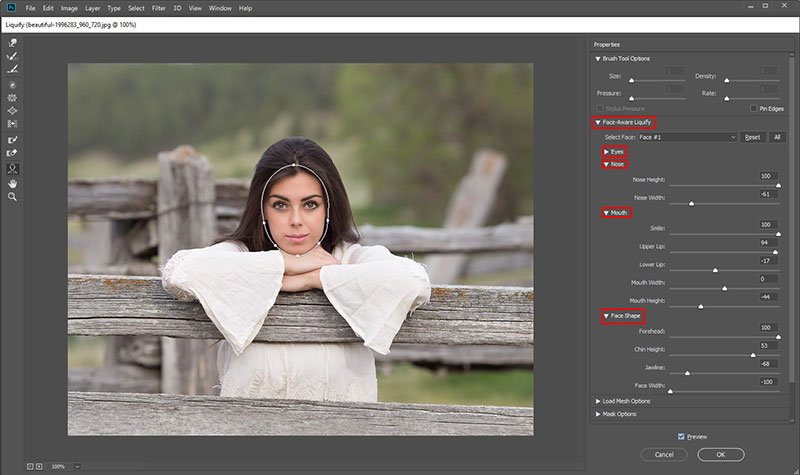Screen dimensions: 800x475
Task: Click the Nose Width slider handle
Action: click(x=691, y=204)
